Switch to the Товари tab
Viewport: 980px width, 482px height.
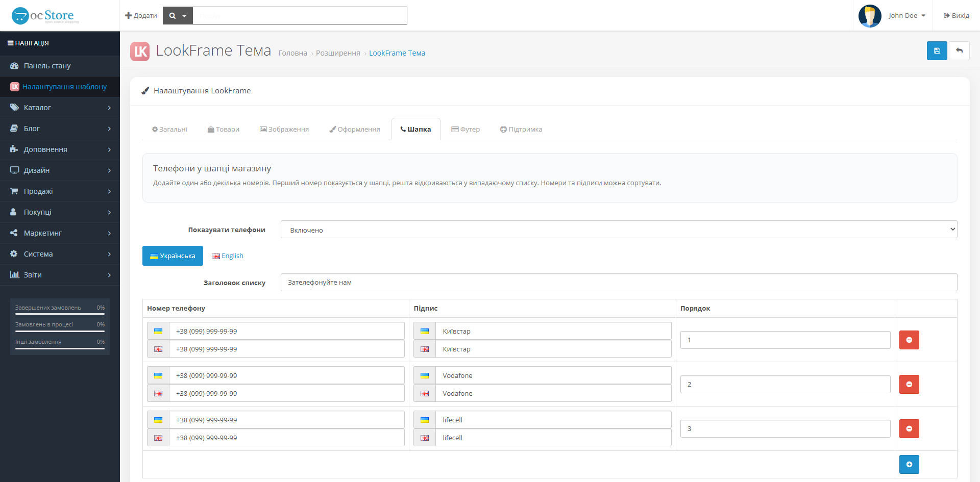coord(224,130)
